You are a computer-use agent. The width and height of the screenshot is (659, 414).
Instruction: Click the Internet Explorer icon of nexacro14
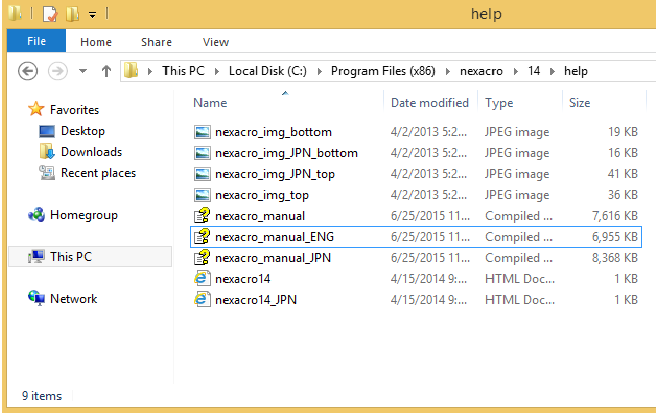point(202,279)
